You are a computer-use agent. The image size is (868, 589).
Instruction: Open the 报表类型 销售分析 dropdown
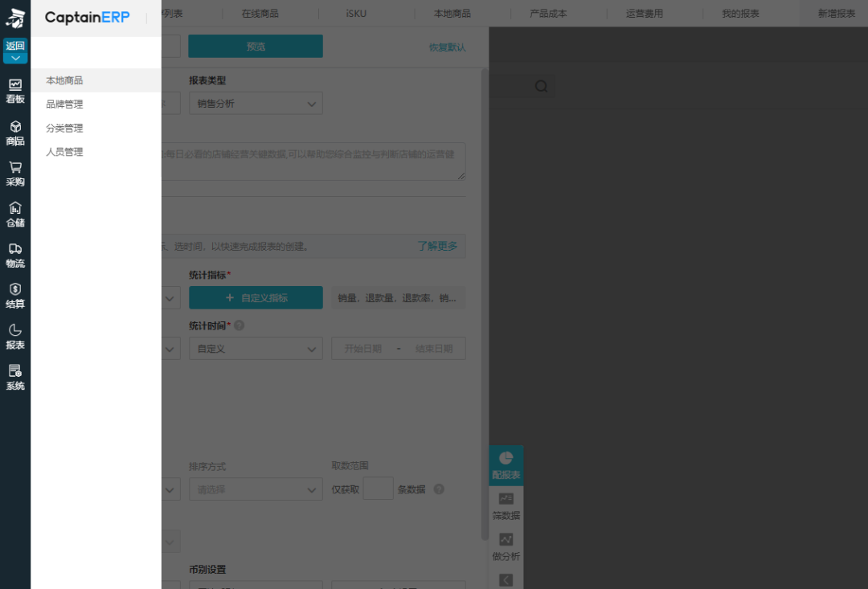256,103
